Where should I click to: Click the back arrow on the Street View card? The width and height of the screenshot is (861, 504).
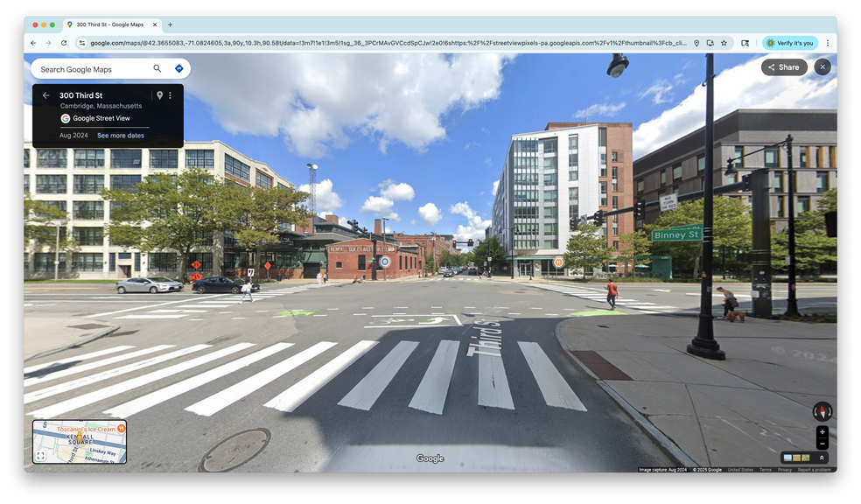[x=45, y=95]
